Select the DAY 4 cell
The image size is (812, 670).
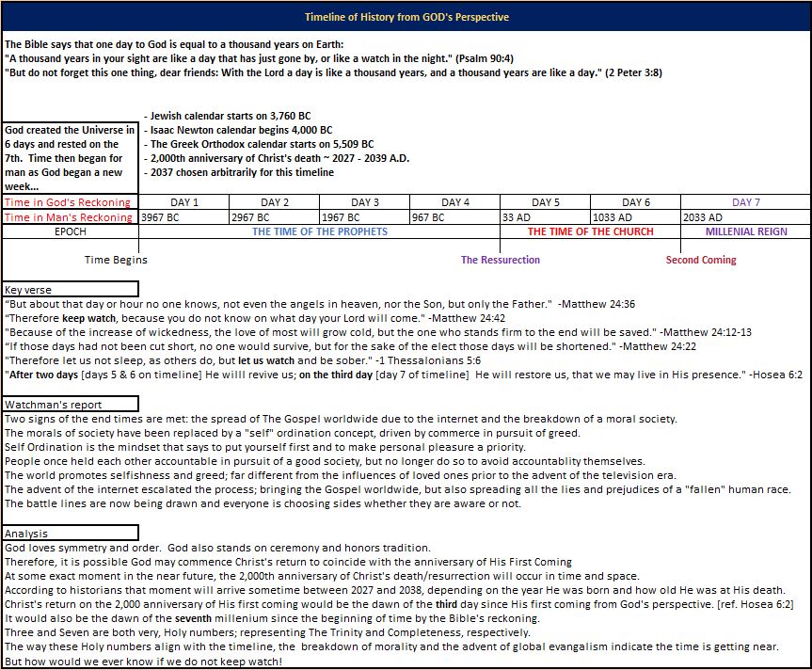click(x=454, y=202)
